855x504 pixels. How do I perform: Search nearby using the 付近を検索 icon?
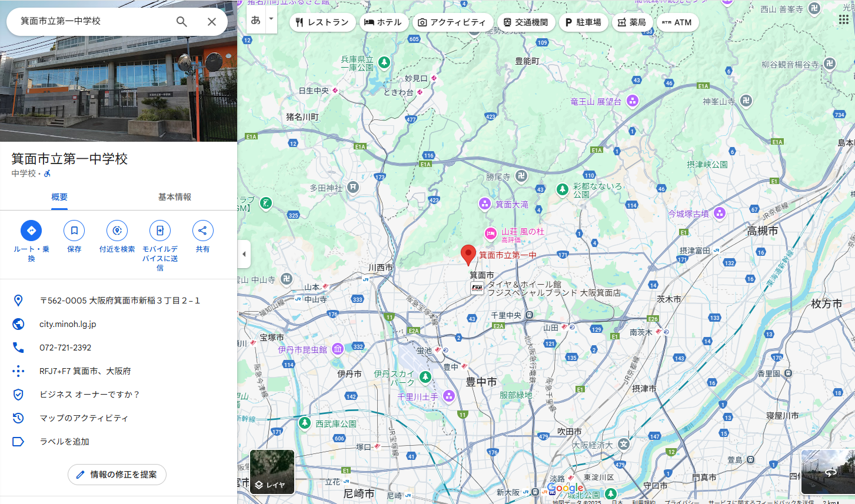pyautogui.click(x=117, y=231)
